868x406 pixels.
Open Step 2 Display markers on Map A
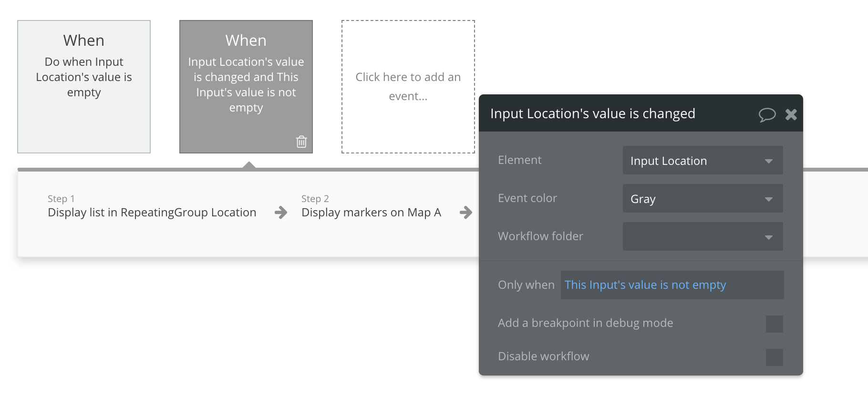point(371,213)
